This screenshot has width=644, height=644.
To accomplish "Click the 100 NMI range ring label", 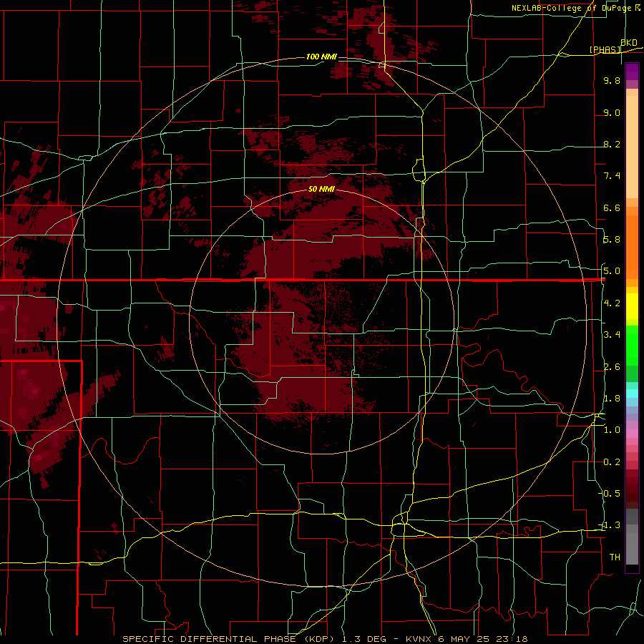I will pos(321,57).
